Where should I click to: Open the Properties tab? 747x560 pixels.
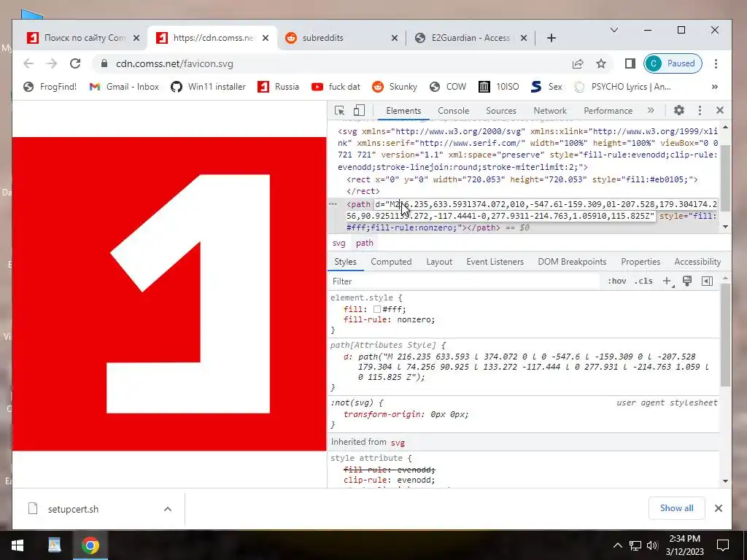coord(640,262)
